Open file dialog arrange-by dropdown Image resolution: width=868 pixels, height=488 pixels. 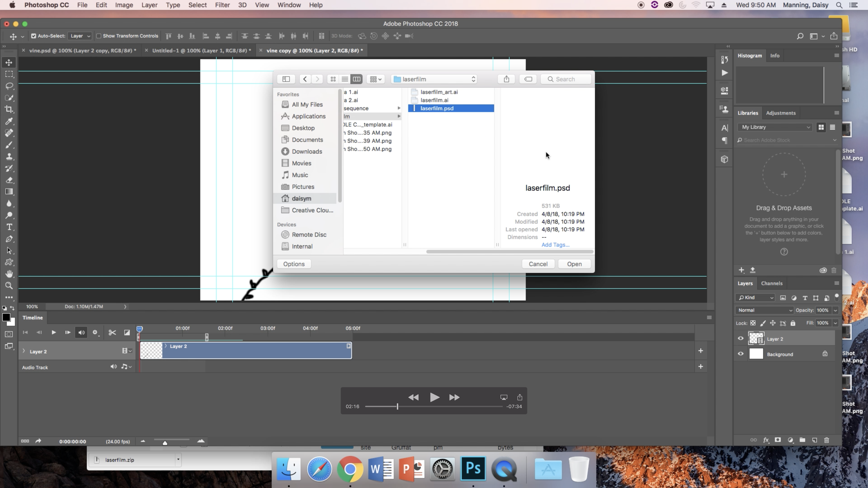pos(376,79)
